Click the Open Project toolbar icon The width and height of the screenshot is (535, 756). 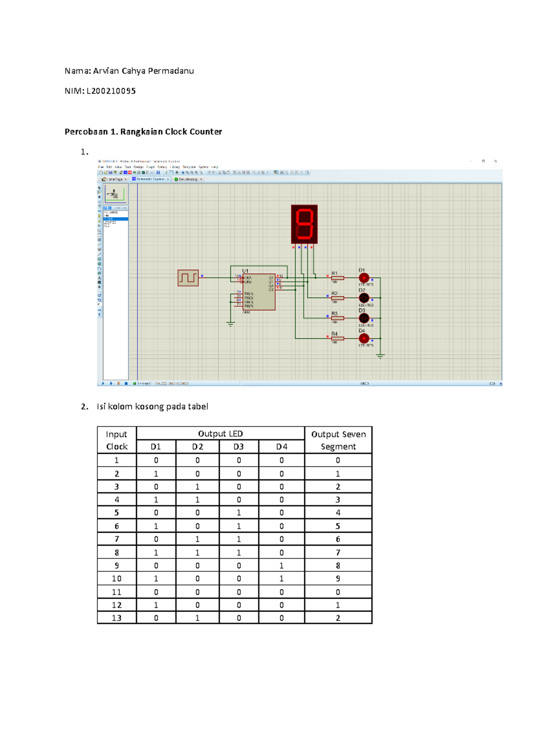106,173
